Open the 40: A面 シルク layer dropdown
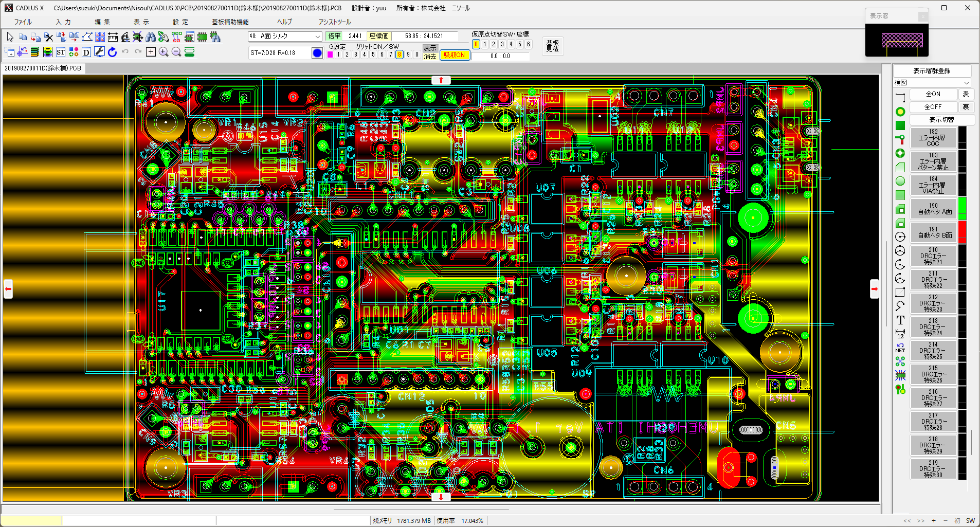The image size is (980, 527). pos(317,36)
